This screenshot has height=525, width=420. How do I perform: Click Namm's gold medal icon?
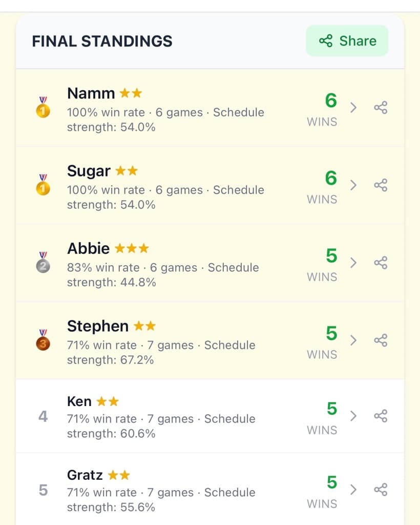click(43, 107)
